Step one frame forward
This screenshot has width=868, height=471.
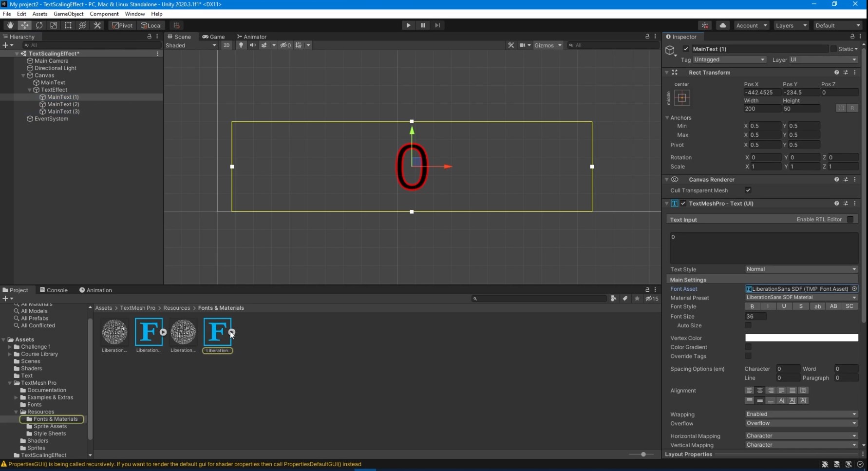(x=437, y=25)
